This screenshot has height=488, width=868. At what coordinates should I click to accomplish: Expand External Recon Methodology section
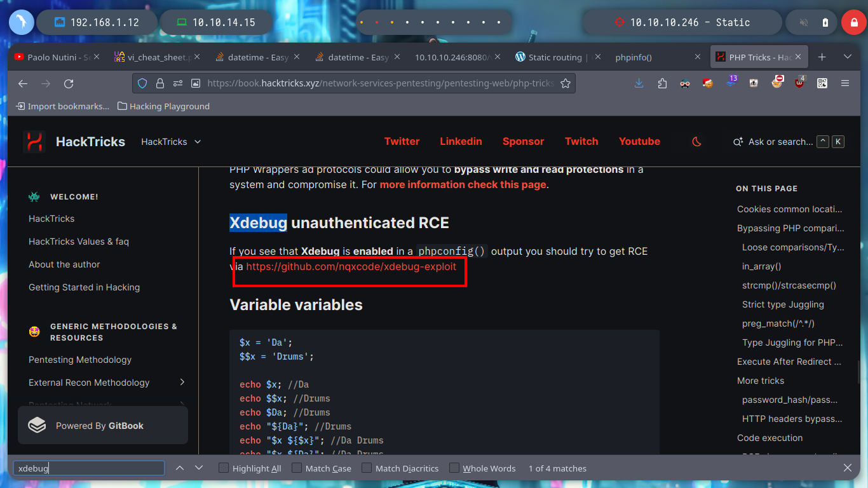(182, 383)
